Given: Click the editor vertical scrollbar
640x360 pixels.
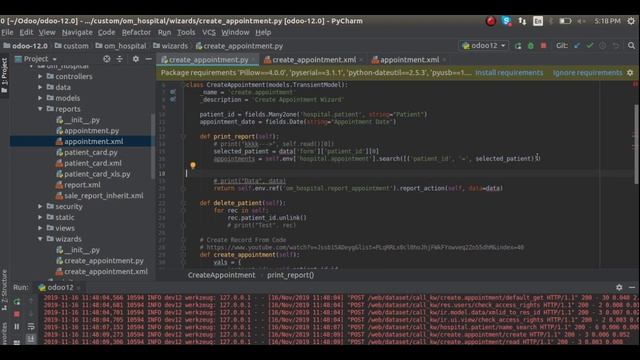Looking at the screenshot, I should point(636,144).
